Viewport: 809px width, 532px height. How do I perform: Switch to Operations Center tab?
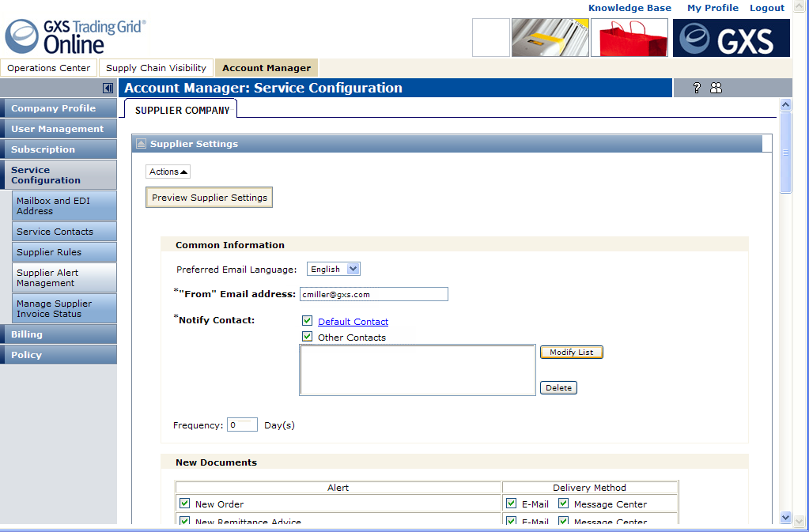click(48, 68)
